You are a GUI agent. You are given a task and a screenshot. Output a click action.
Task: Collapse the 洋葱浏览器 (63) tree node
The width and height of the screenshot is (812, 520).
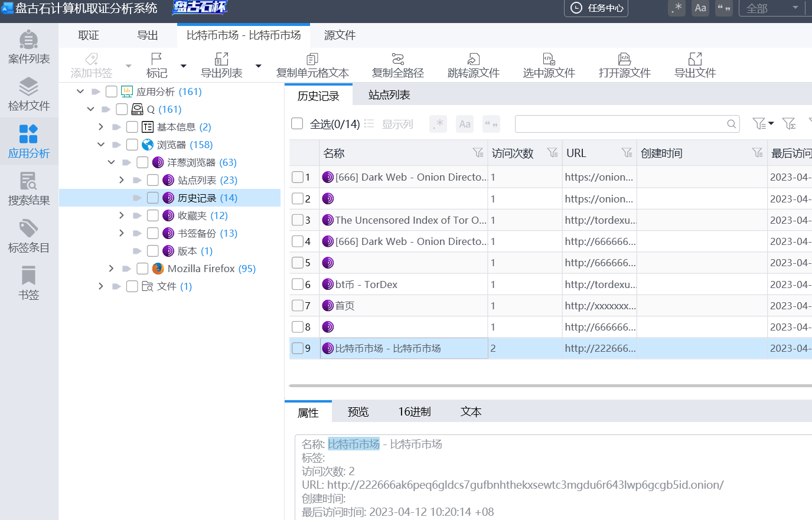111,162
